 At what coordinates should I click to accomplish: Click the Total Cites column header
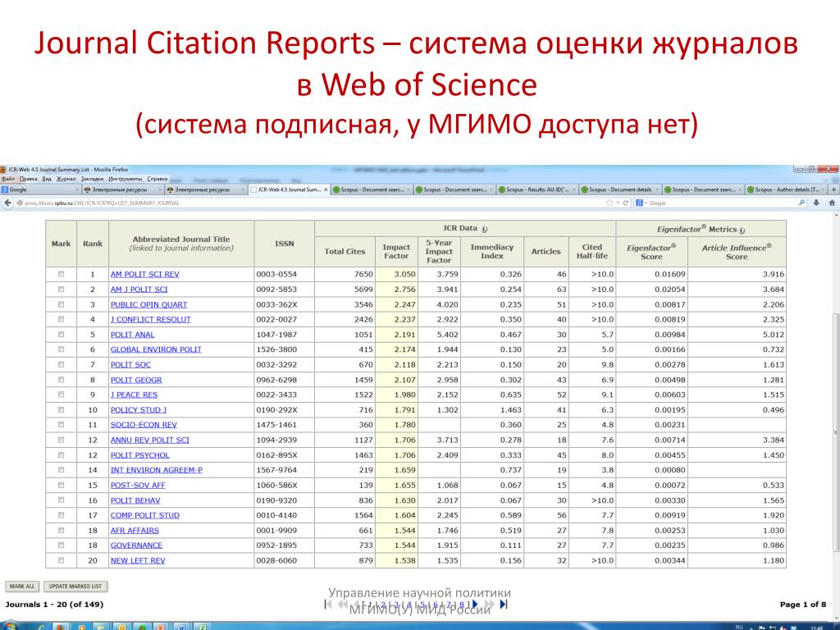345,252
